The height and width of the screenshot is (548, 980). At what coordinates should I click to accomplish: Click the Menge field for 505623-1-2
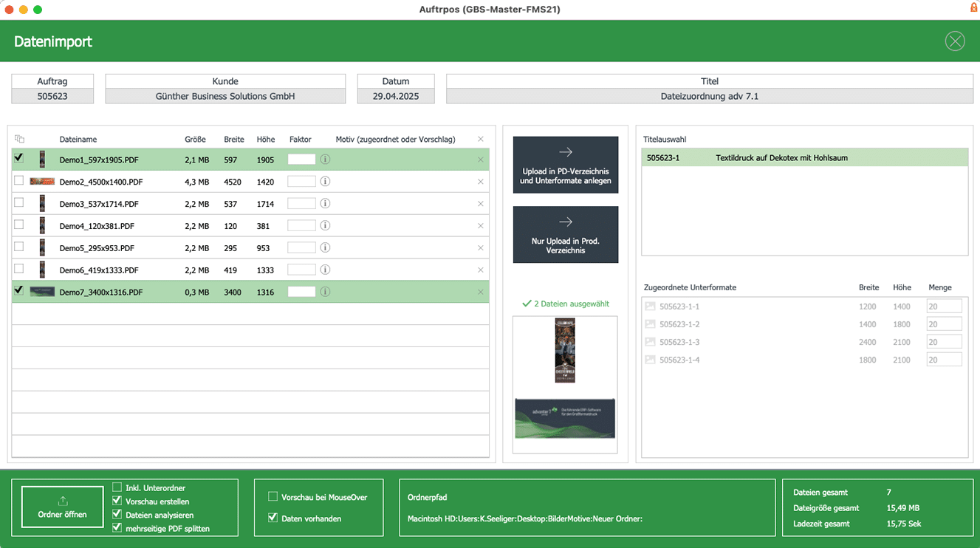(944, 324)
